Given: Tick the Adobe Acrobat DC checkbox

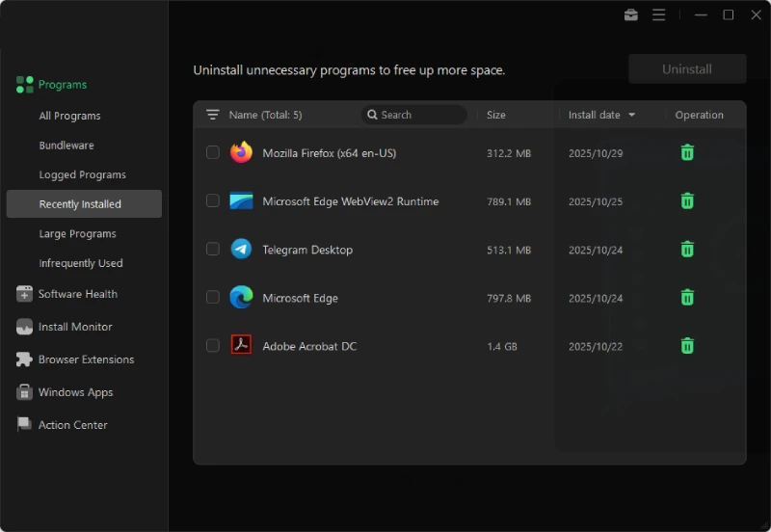Looking at the screenshot, I should 213,346.
